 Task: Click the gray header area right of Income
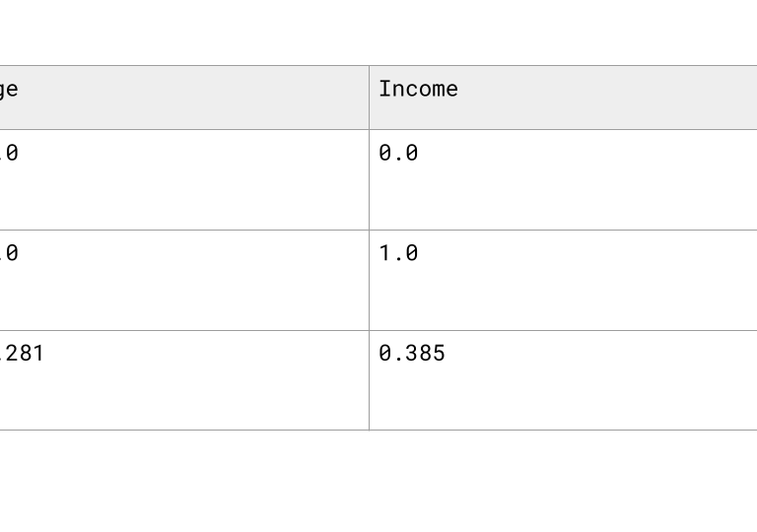click(607, 98)
